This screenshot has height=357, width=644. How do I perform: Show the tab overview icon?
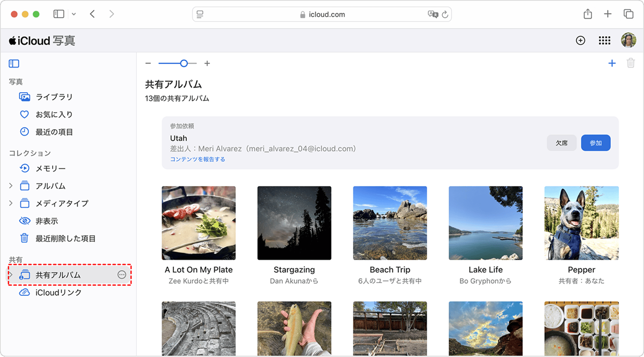click(628, 14)
